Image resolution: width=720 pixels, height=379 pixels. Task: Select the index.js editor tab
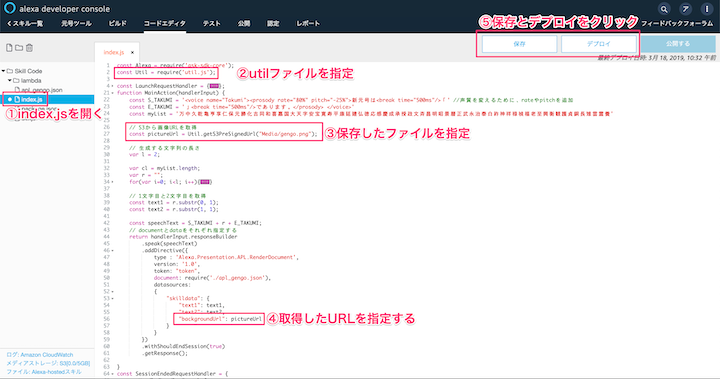pos(114,52)
